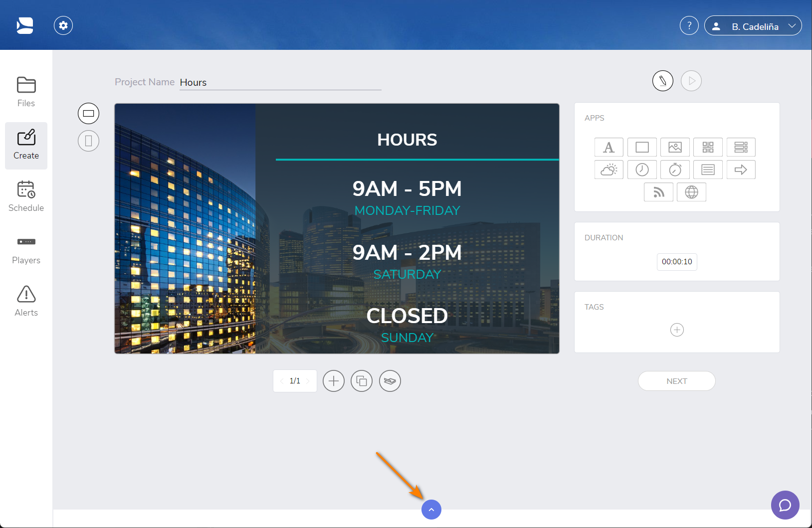Add a tag with plus icon
This screenshot has height=528, width=812.
[x=677, y=330]
